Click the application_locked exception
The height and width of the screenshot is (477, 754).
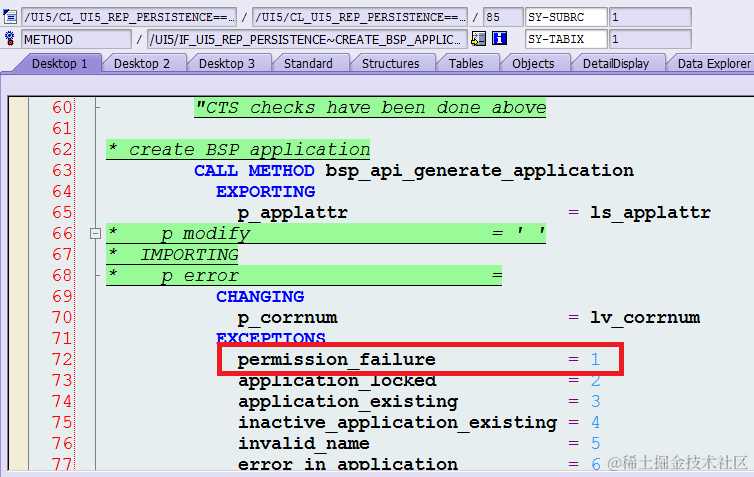337,381
